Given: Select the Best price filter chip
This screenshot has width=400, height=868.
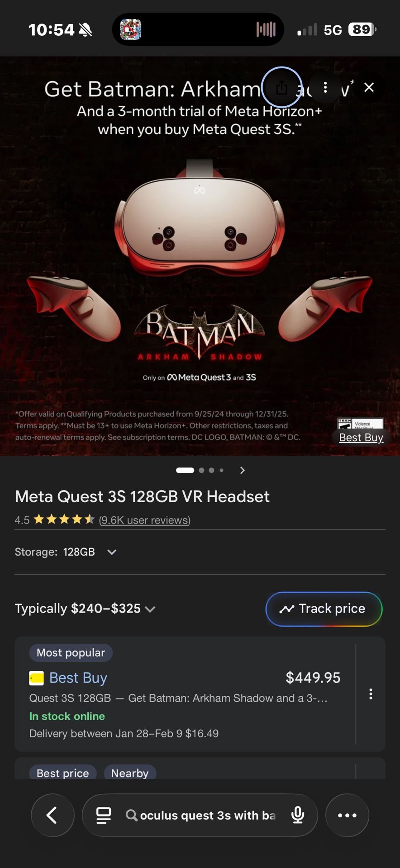Looking at the screenshot, I should [x=62, y=774].
